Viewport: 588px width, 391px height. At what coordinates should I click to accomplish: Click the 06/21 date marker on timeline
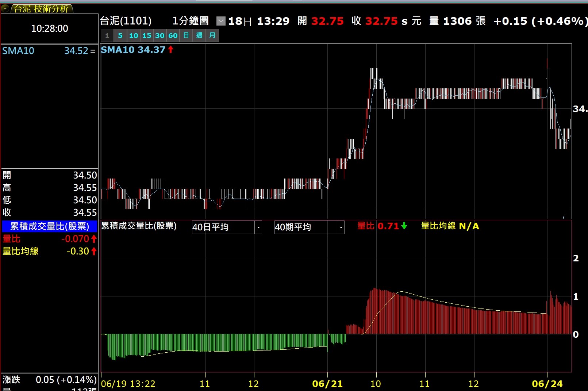click(327, 384)
